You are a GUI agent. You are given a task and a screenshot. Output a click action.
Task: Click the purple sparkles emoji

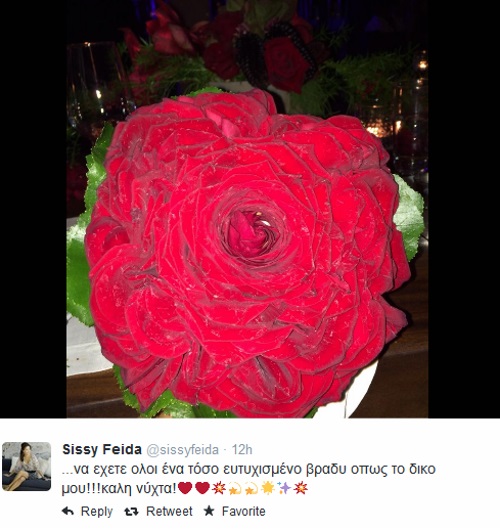tap(284, 488)
